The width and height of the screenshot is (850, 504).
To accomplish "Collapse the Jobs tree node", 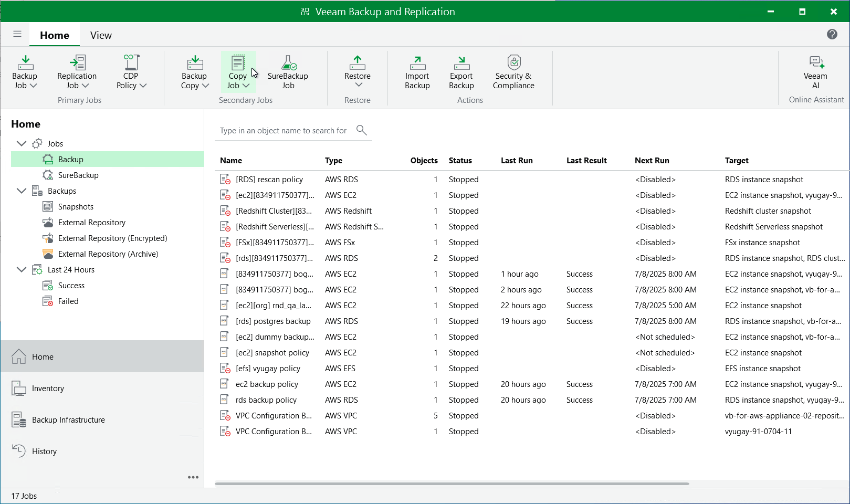I will tap(21, 143).
